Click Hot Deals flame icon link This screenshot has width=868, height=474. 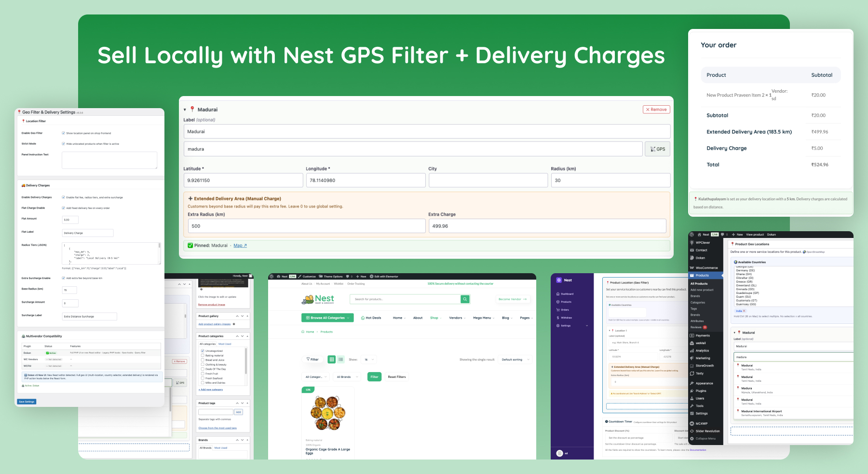[x=371, y=318]
